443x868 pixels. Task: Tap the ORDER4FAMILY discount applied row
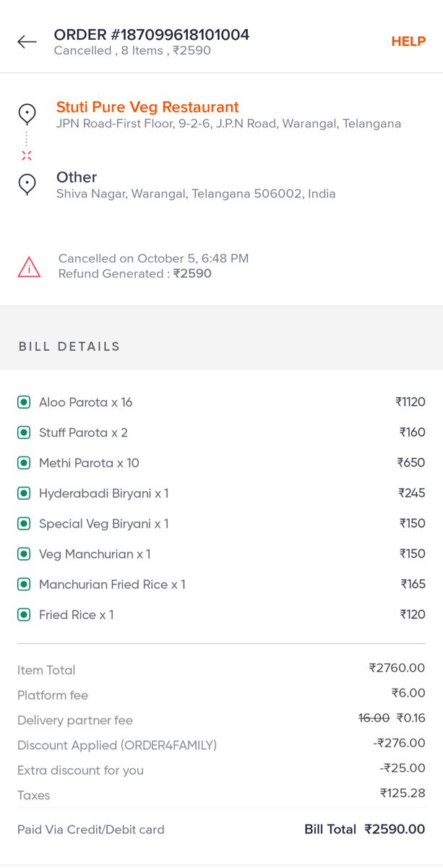tap(221, 745)
